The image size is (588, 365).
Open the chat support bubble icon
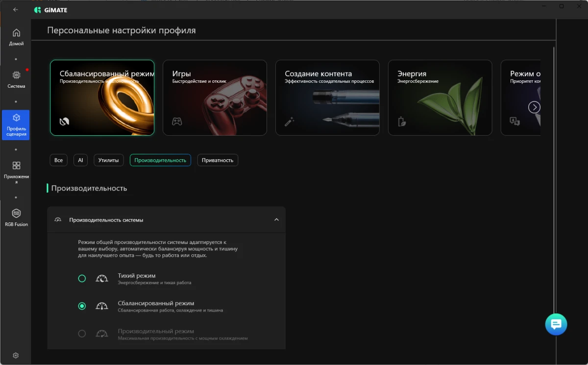pos(556,324)
